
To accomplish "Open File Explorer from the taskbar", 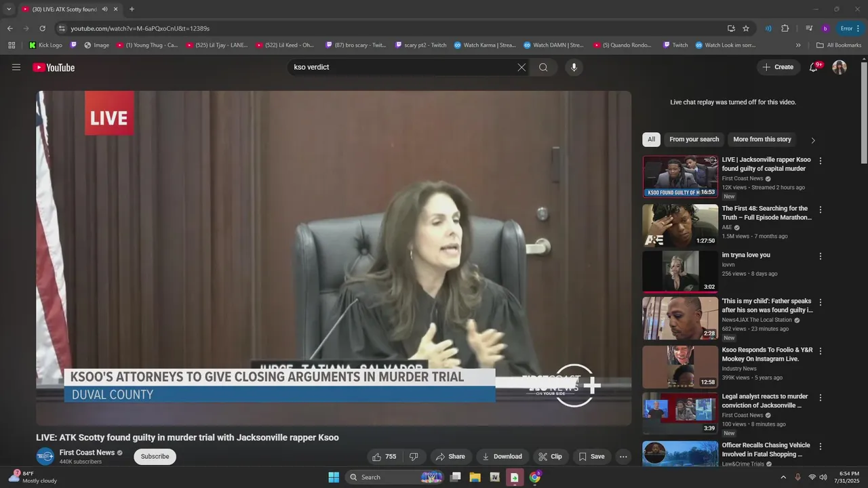I will 475,477.
